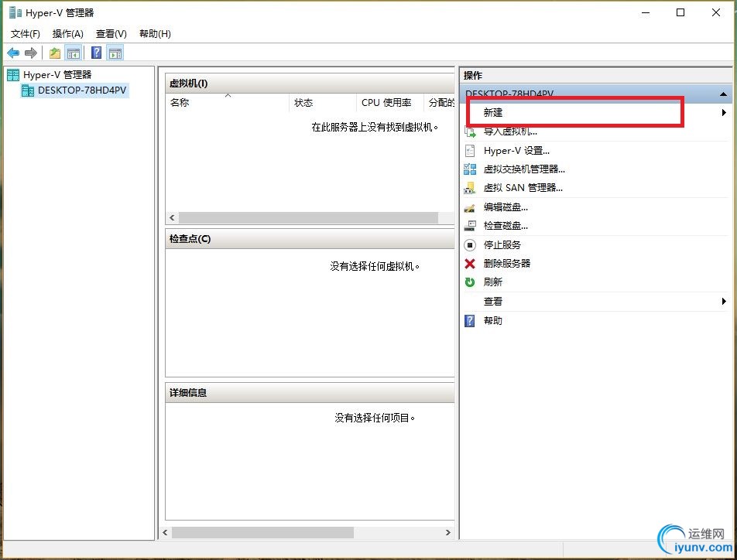Open the 操作(A) menu
The width and height of the screenshot is (737, 560).
coord(67,34)
